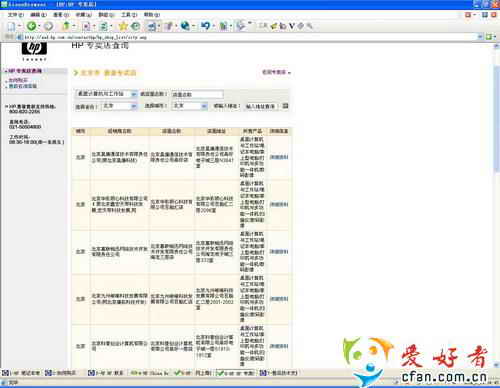The width and height of the screenshot is (500, 388).
Task: Click the yellow star Favorites icon
Action: (123, 26)
